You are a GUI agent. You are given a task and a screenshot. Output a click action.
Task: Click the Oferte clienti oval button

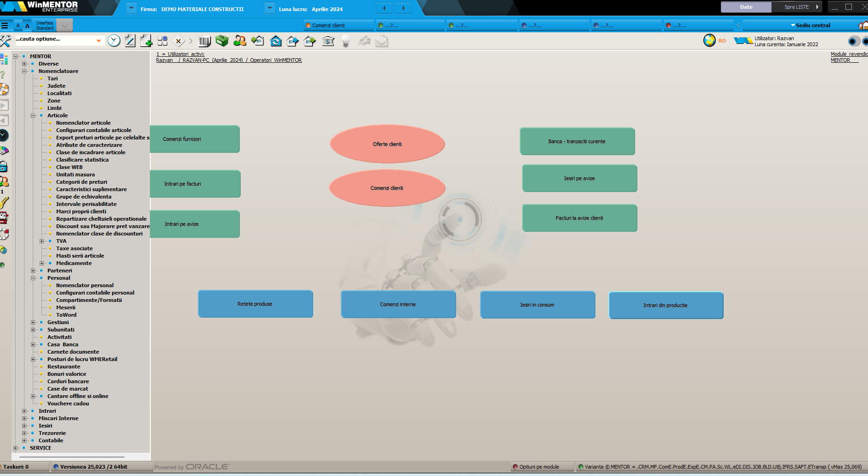[x=387, y=144]
